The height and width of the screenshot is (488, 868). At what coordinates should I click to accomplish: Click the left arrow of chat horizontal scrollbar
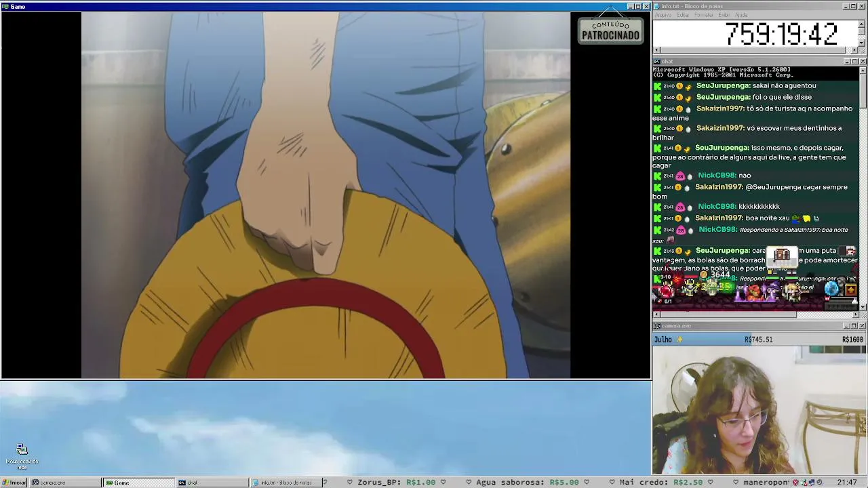pyautogui.click(x=656, y=314)
